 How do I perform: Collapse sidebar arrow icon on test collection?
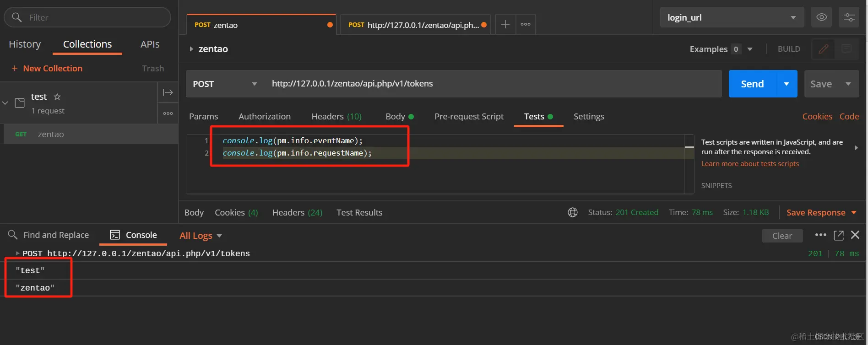pos(168,92)
